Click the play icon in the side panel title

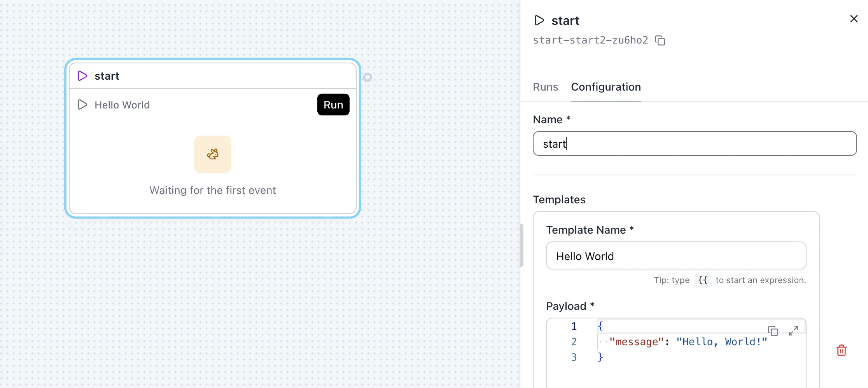click(539, 20)
